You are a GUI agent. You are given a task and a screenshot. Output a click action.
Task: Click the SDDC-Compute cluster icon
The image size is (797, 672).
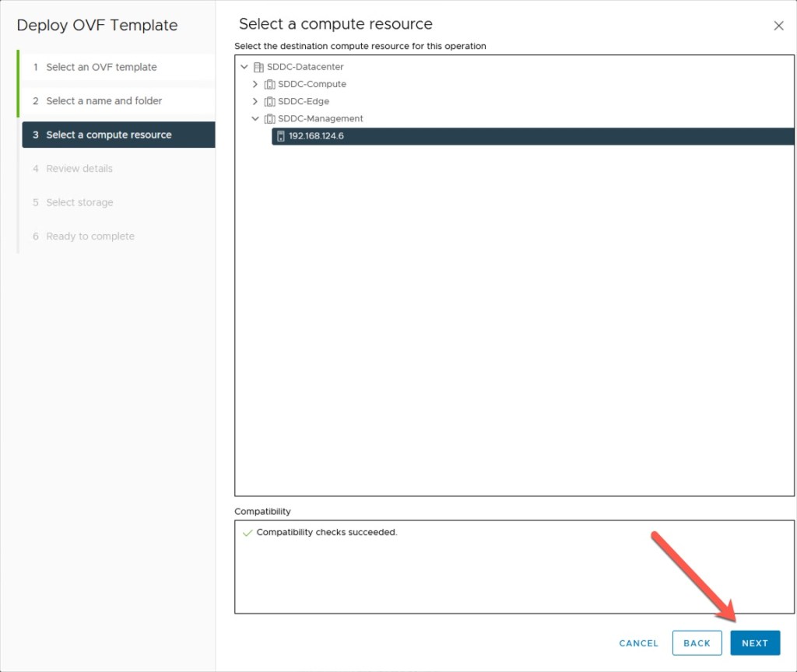click(x=270, y=84)
